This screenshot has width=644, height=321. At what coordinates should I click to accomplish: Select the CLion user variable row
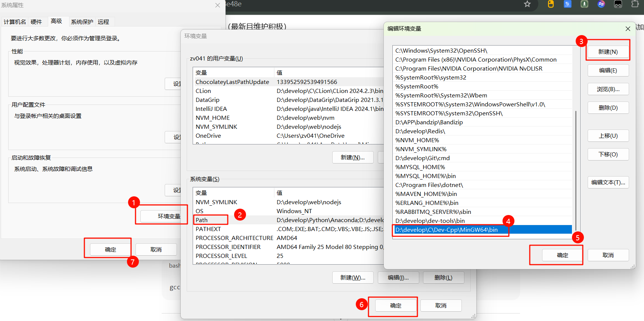click(289, 91)
